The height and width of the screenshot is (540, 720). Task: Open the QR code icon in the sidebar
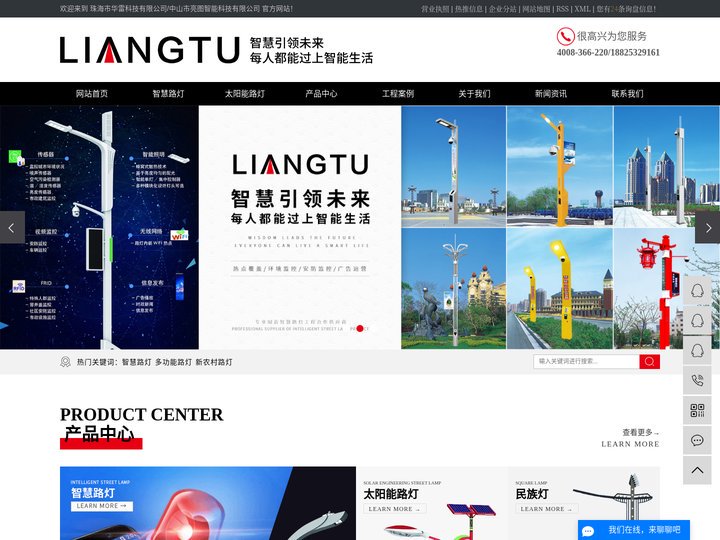tap(697, 410)
